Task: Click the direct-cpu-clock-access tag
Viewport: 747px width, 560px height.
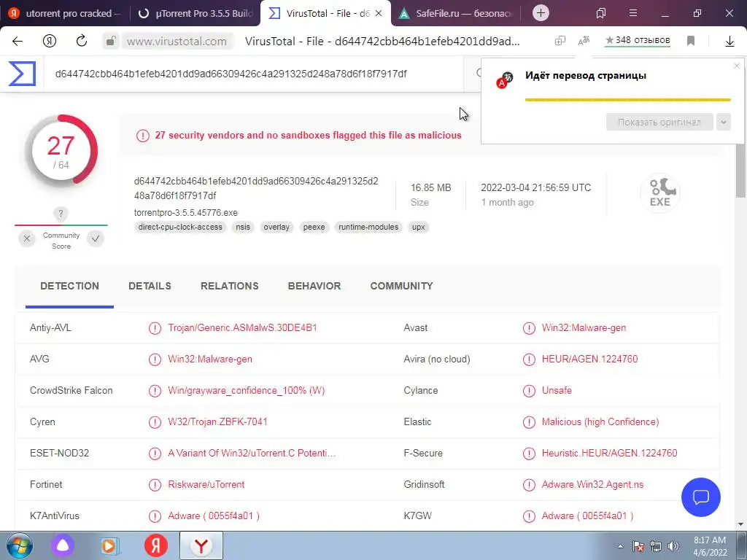Action: click(x=180, y=227)
